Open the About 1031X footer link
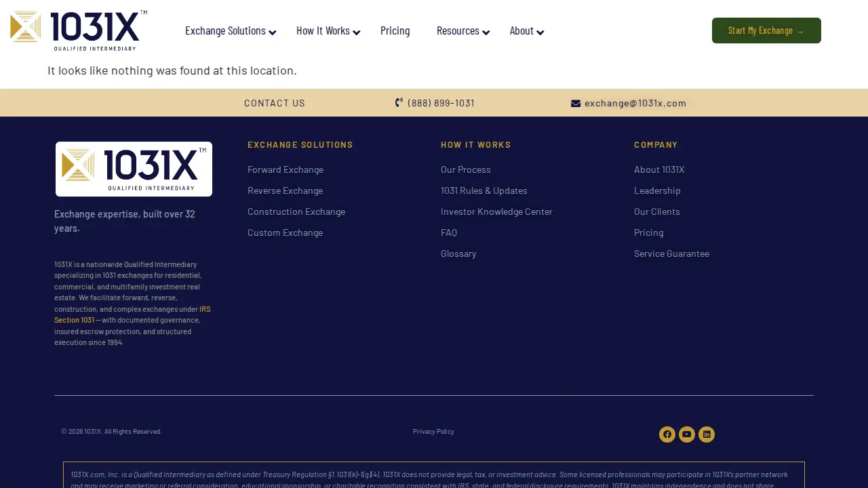The width and height of the screenshot is (868, 488). (x=659, y=169)
